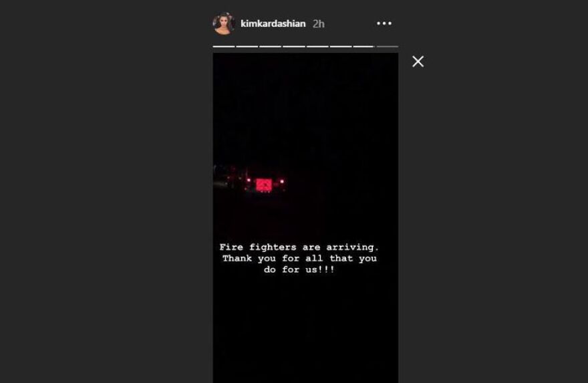This screenshot has width=588, height=383.
Task: Click the "Thank you for all that you" text
Action: (x=299, y=259)
